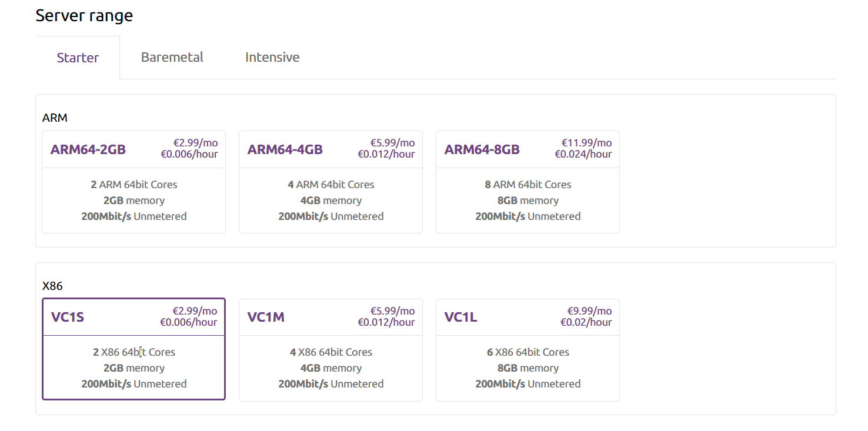Screen dimensions: 868x431
Task: Select the ARM64-4GB server option
Action: 330,182
